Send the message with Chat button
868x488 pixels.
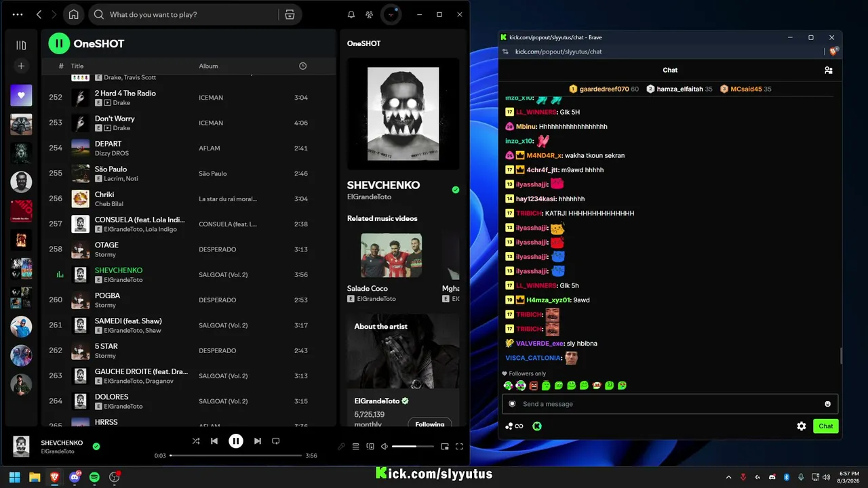[x=826, y=426]
